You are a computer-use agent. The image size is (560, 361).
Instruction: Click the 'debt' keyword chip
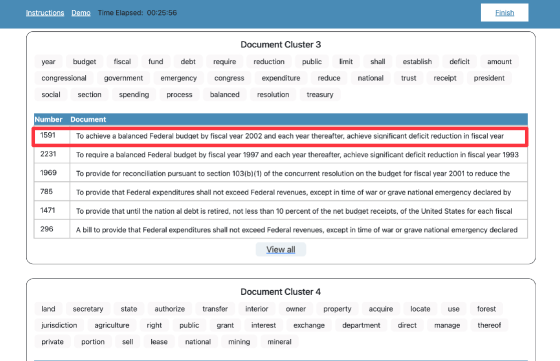188,61
